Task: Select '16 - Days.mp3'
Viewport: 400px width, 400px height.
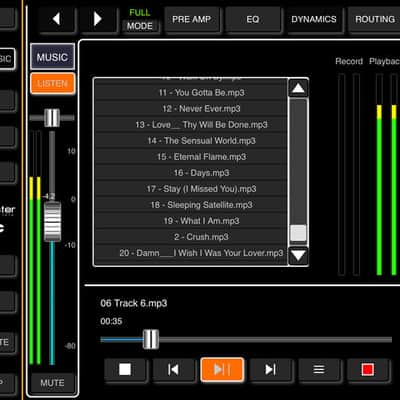Action: pyautogui.click(x=191, y=173)
